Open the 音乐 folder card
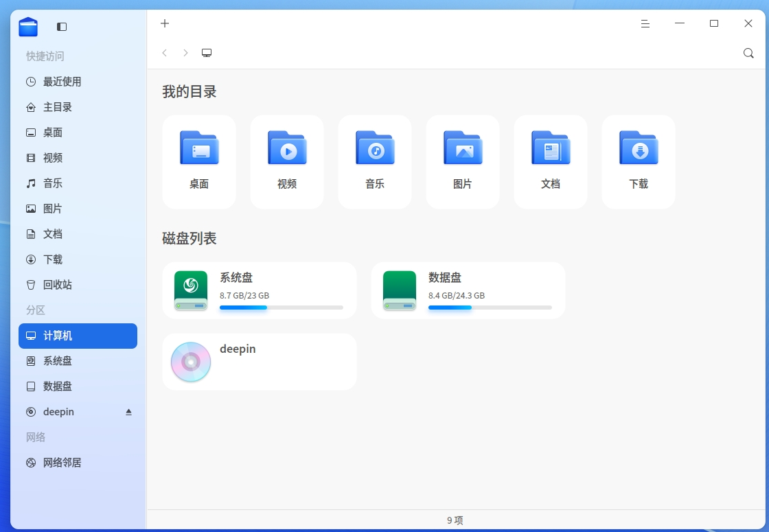Viewport: 769px width, 532px height. (x=375, y=162)
